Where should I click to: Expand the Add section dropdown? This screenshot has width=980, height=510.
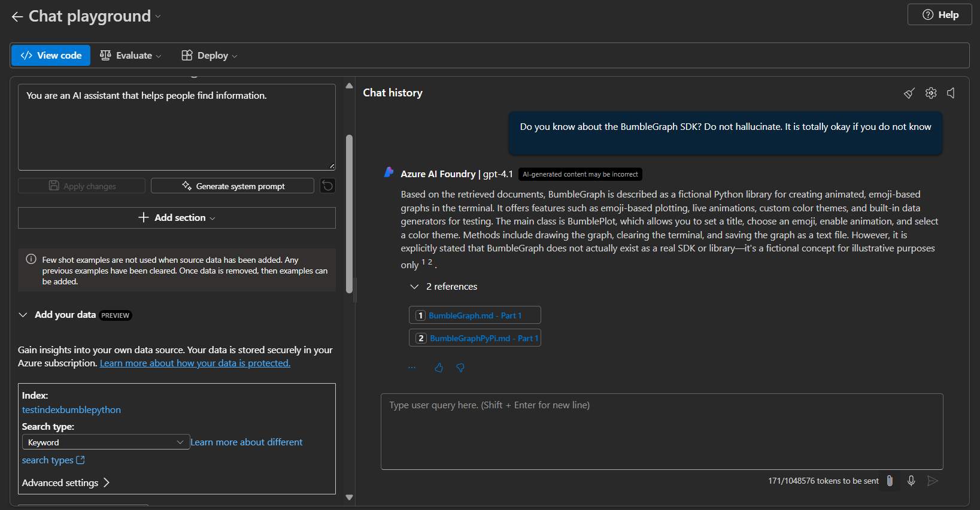click(x=177, y=218)
